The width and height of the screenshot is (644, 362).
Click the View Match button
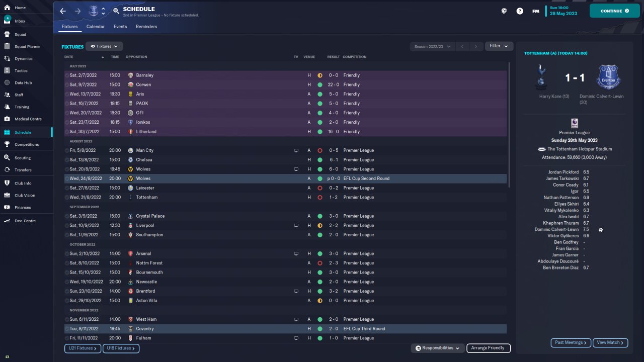point(610,342)
